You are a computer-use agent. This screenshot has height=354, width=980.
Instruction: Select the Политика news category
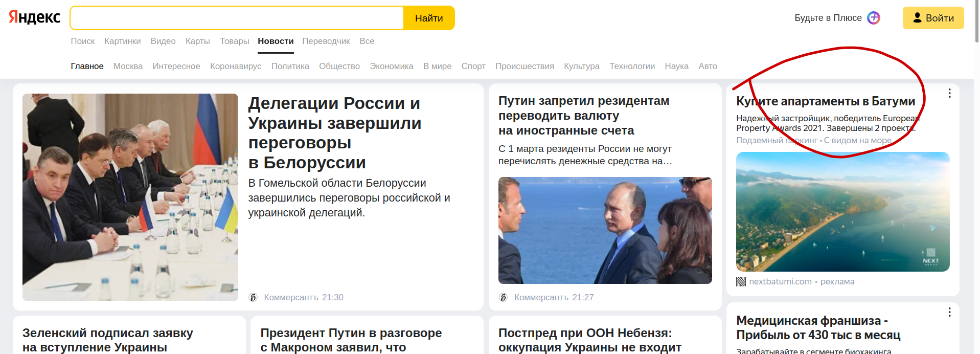pyautogui.click(x=290, y=66)
